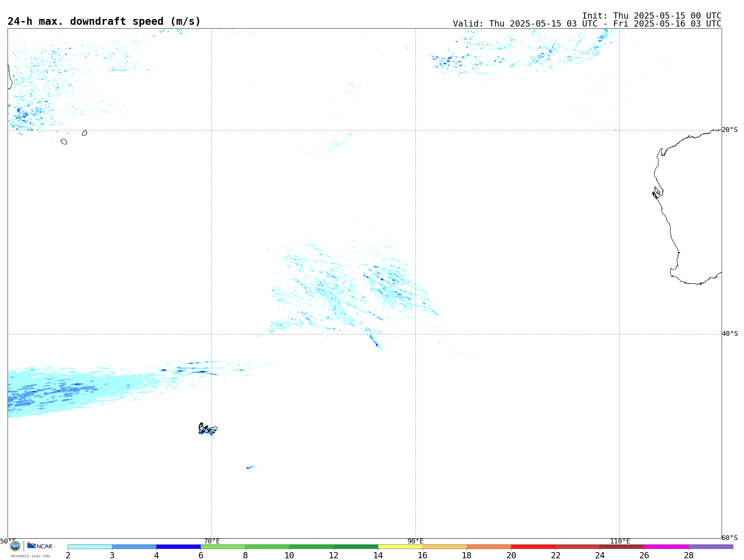Screen dimensions: 744x560
Task: Click the orange 18–20 m/s colorbar segment
Action: click(x=489, y=547)
